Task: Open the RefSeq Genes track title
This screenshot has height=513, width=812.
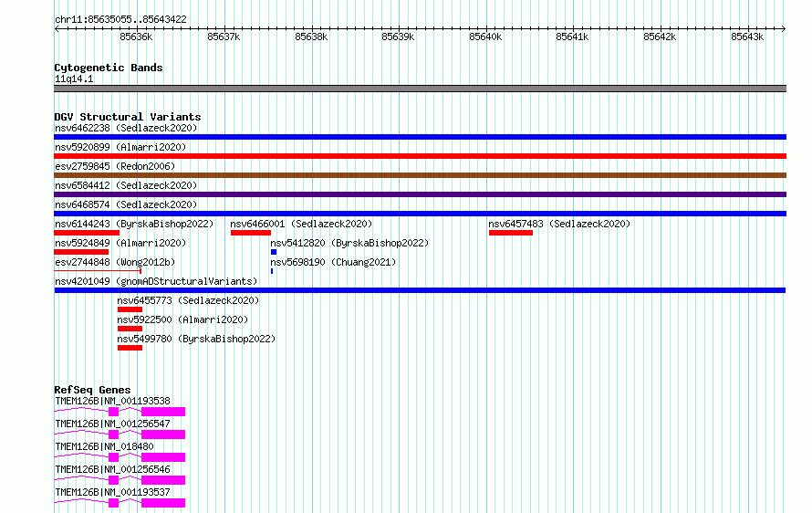Action: pyautogui.click(x=92, y=390)
